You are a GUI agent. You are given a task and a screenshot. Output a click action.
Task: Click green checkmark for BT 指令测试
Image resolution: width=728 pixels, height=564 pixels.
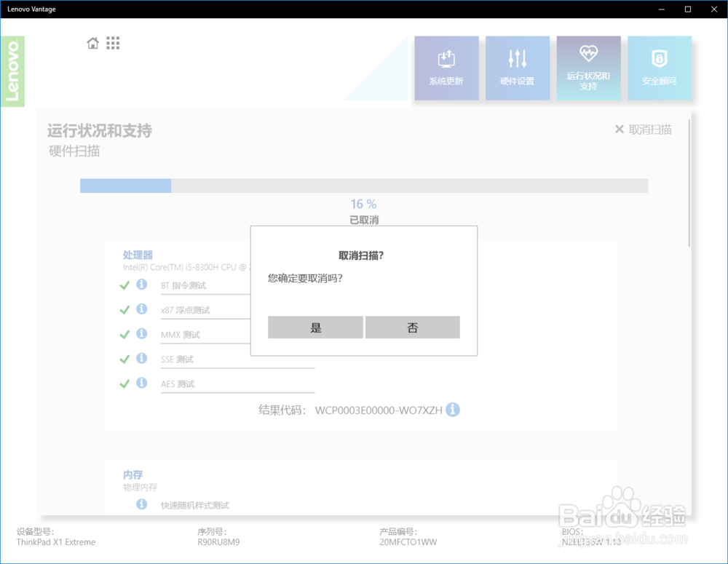[x=124, y=285]
